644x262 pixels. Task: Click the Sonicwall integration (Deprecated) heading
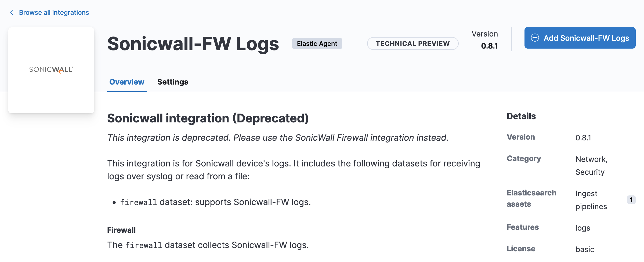pyautogui.click(x=208, y=118)
